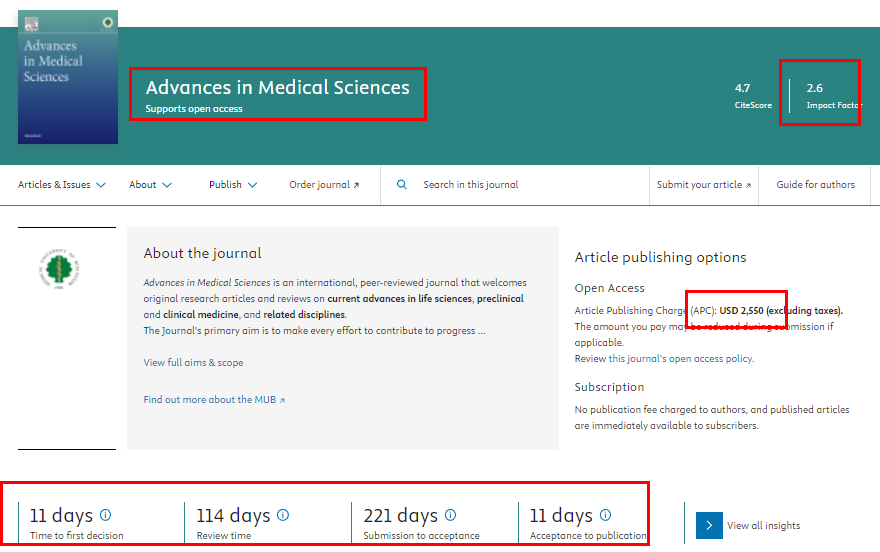Viewport: 880px width, 552px height.
Task: Click info icon for Acceptance to publication
Action: coord(605,515)
